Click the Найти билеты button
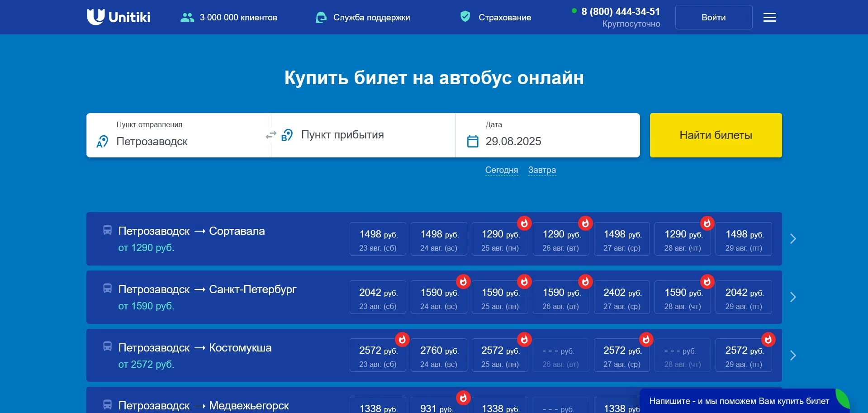 tap(716, 135)
